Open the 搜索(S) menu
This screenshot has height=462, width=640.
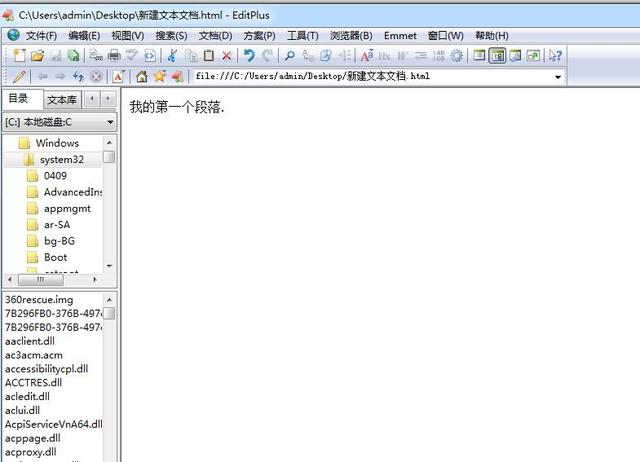coord(171,36)
